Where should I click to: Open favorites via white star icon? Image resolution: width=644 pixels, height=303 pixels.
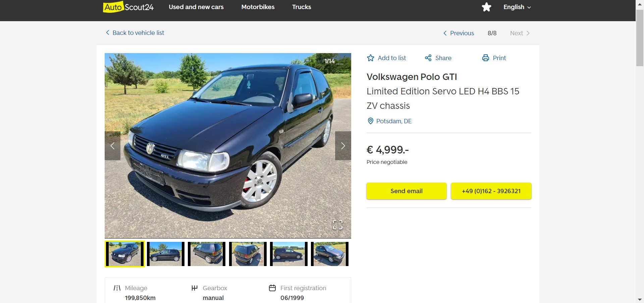tap(486, 7)
